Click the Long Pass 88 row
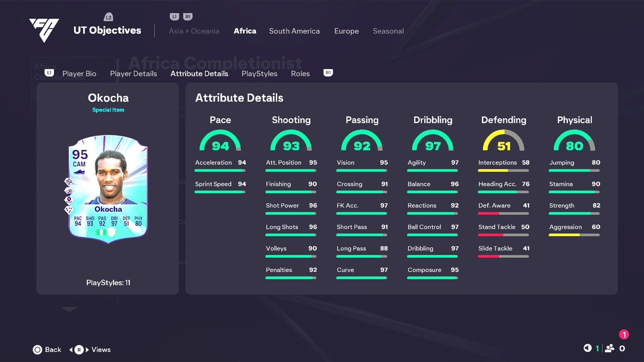644x362 pixels. coord(362,251)
